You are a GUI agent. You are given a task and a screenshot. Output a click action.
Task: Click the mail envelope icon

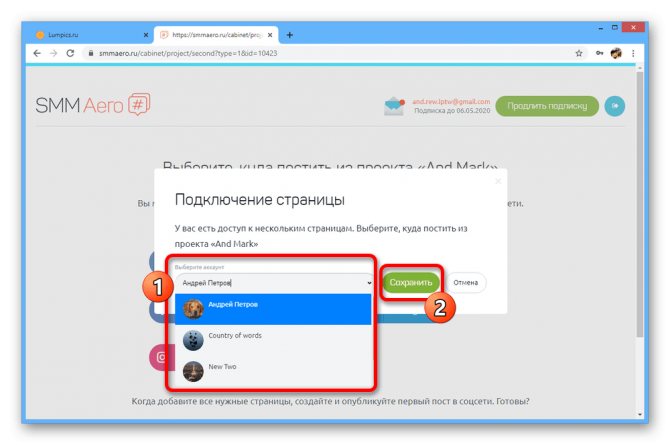(x=394, y=106)
